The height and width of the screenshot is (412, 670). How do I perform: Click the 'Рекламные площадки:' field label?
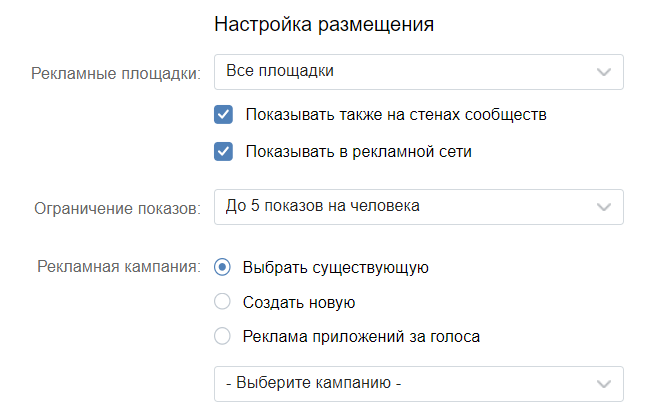[116, 74]
